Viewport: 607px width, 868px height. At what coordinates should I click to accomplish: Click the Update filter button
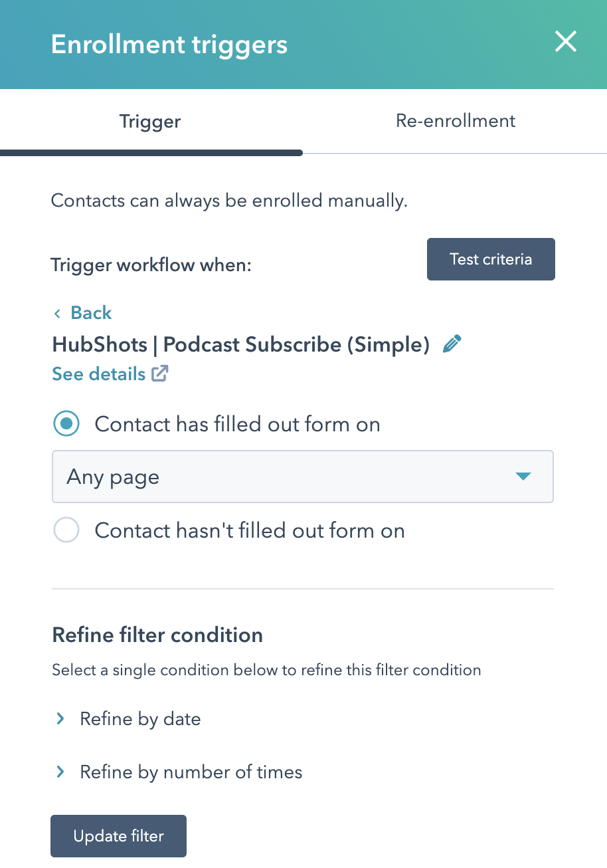tap(118, 836)
